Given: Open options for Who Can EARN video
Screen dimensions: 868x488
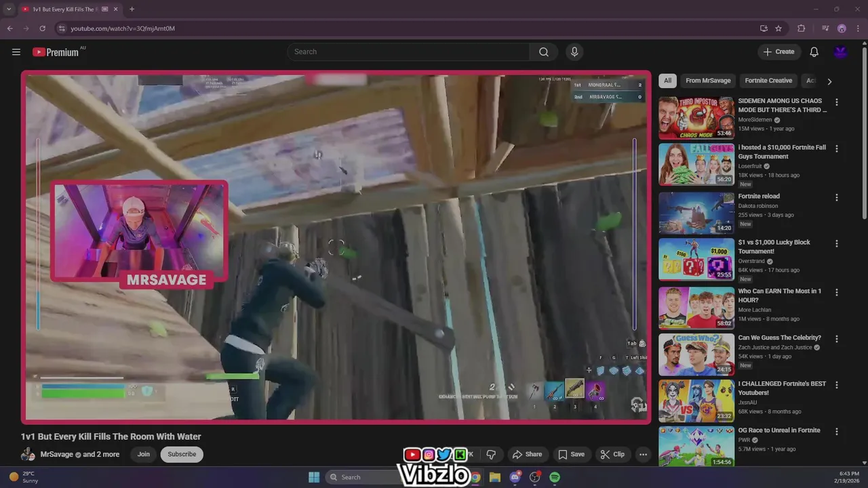Looking at the screenshot, I should click(836, 292).
